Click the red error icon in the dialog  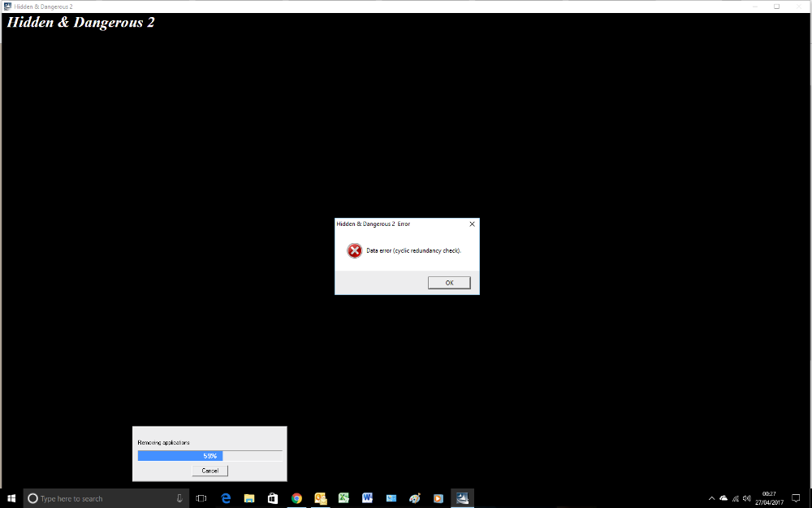pyautogui.click(x=354, y=250)
